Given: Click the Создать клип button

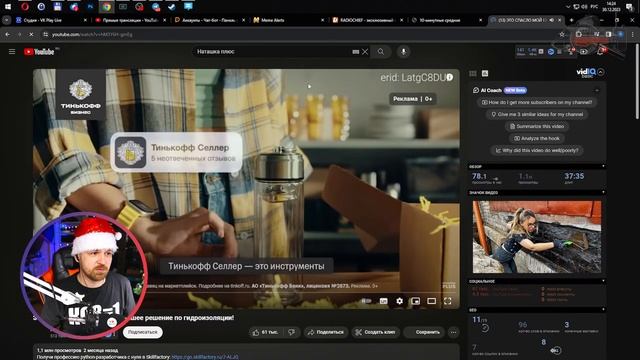Looking at the screenshot, I should [x=375, y=332].
